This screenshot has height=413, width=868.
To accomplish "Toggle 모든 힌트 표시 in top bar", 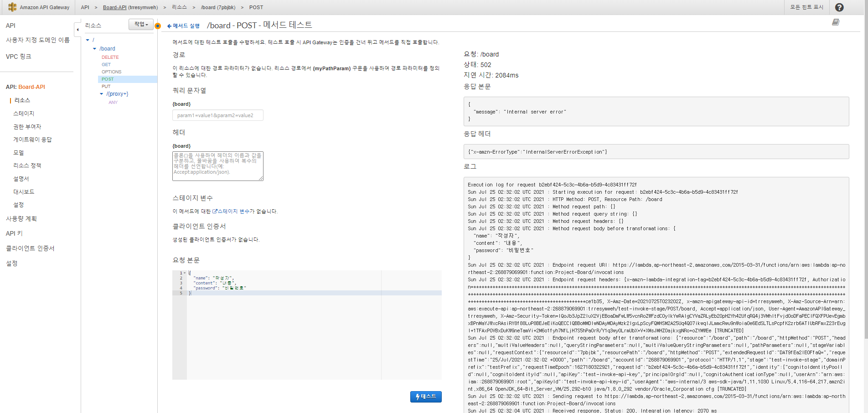I will pyautogui.click(x=806, y=7).
